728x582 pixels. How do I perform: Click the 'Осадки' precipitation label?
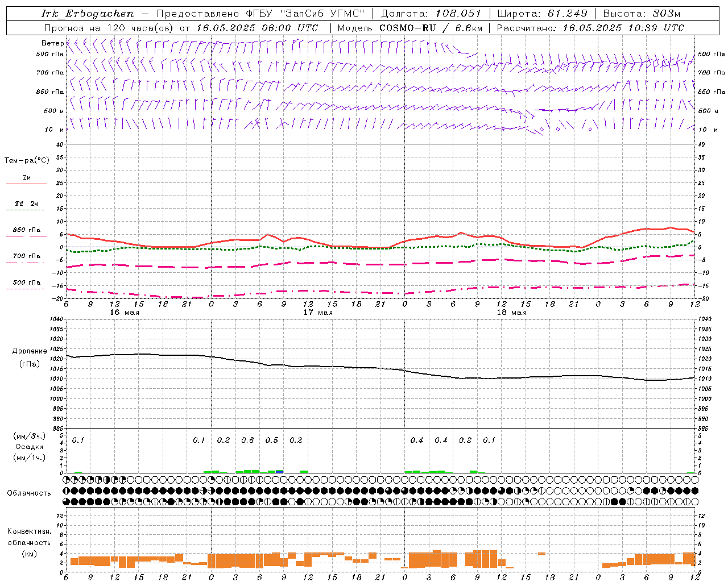tap(29, 447)
